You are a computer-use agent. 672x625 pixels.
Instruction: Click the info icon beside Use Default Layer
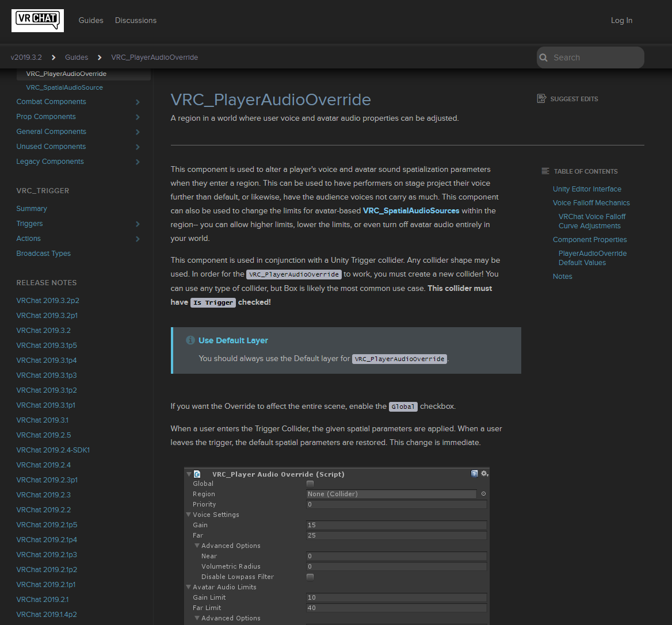tap(190, 340)
